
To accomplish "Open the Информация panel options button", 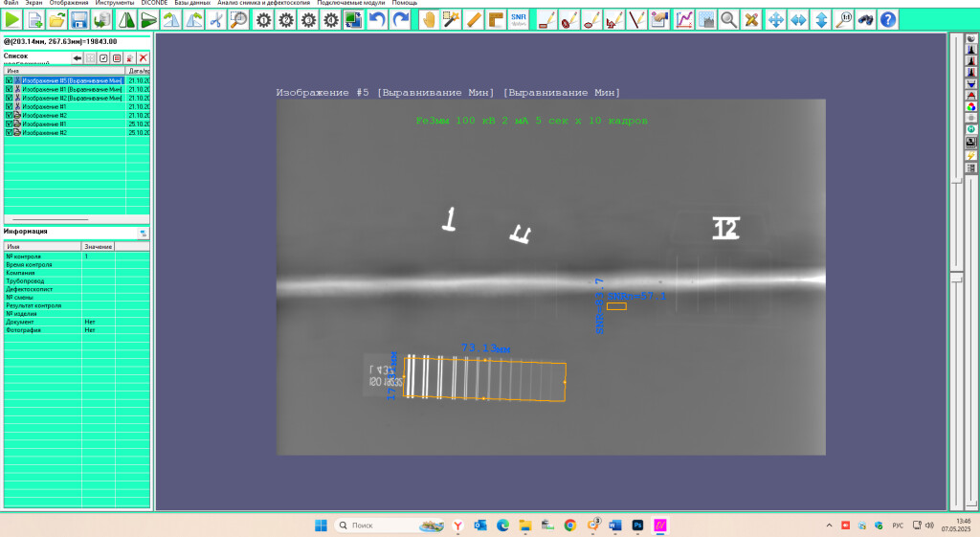I will (144, 233).
